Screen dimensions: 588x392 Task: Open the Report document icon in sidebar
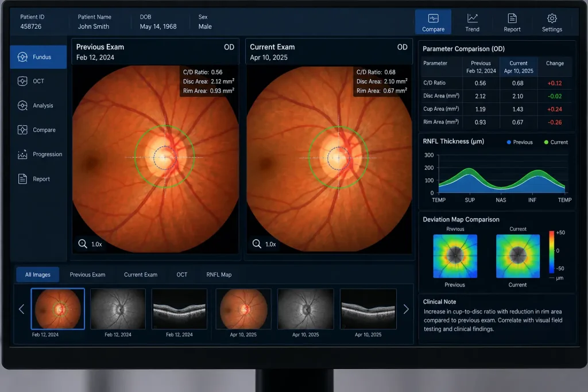click(x=22, y=178)
